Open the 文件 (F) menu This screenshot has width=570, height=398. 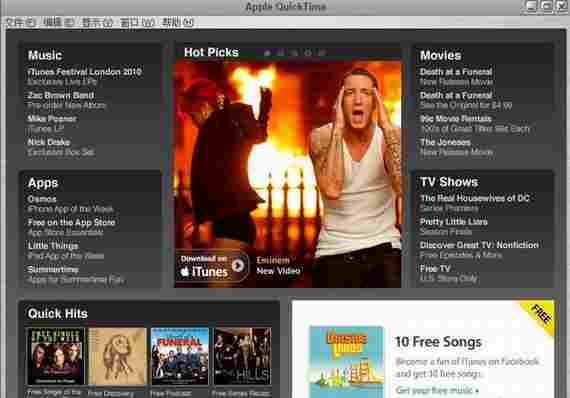(x=21, y=23)
